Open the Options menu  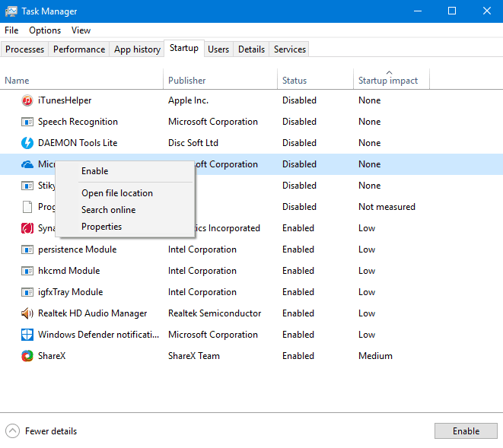45,30
